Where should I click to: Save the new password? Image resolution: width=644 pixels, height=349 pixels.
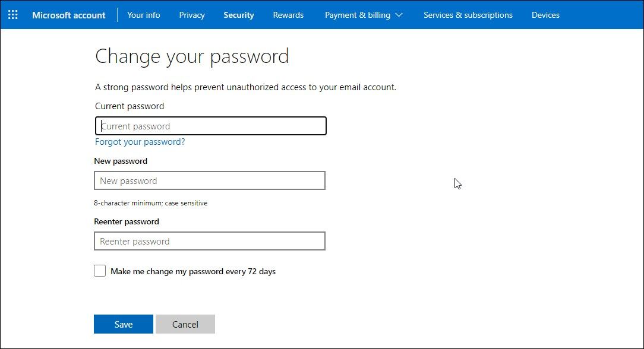click(x=123, y=324)
